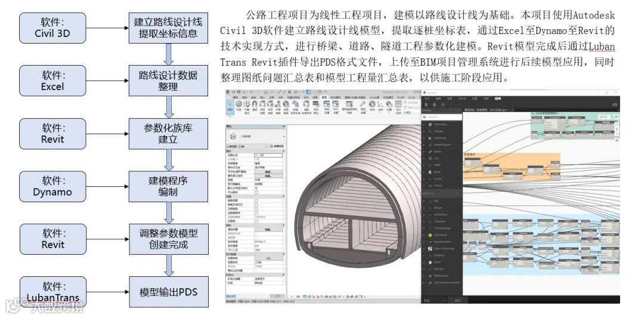This screenshot has width=644, height=318.
Task: Select the Modify tool in Revit ribbon
Action: click(230, 107)
